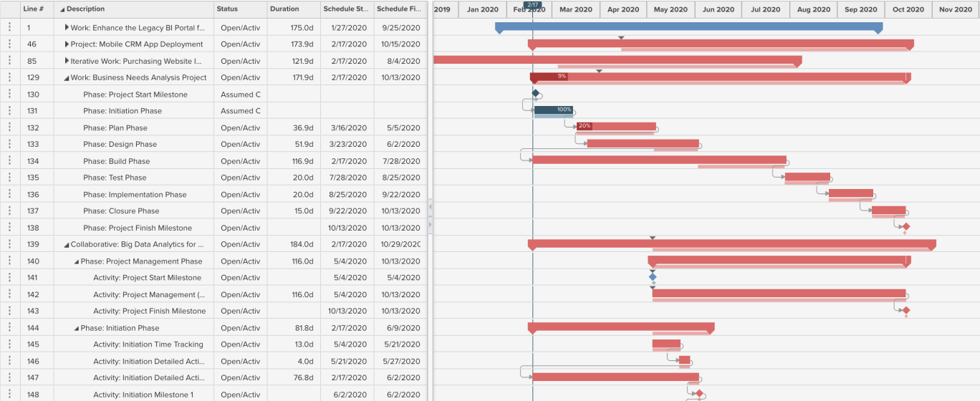The height and width of the screenshot is (401, 980).
Task: Collapse Work: Business Needs Analysis Project
Action: point(66,78)
